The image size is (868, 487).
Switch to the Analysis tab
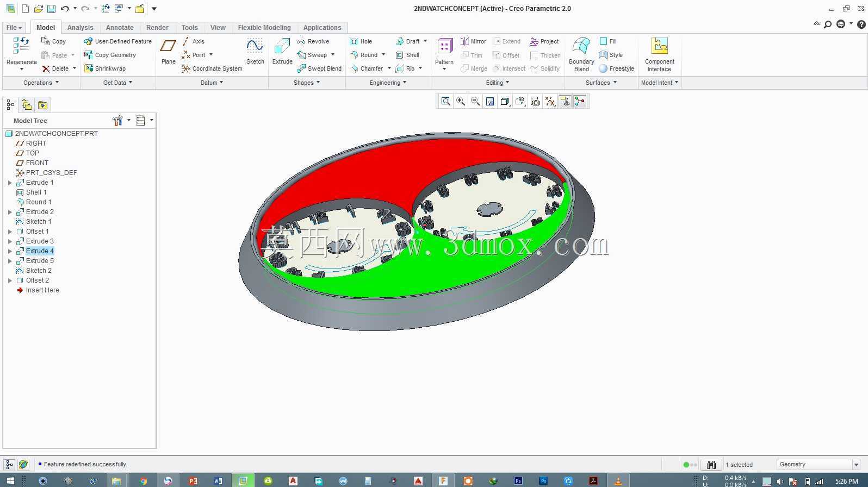[x=80, y=28]
